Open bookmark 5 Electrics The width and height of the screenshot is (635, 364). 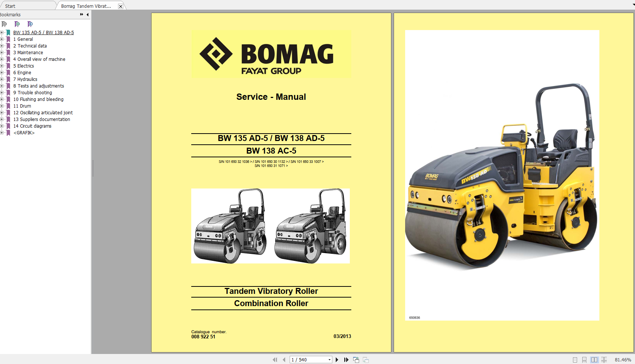coord(24,66)
